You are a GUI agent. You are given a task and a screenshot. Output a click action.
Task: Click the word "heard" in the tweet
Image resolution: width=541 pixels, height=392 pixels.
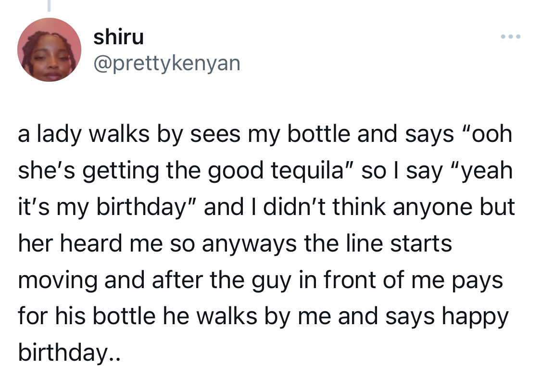91,243
